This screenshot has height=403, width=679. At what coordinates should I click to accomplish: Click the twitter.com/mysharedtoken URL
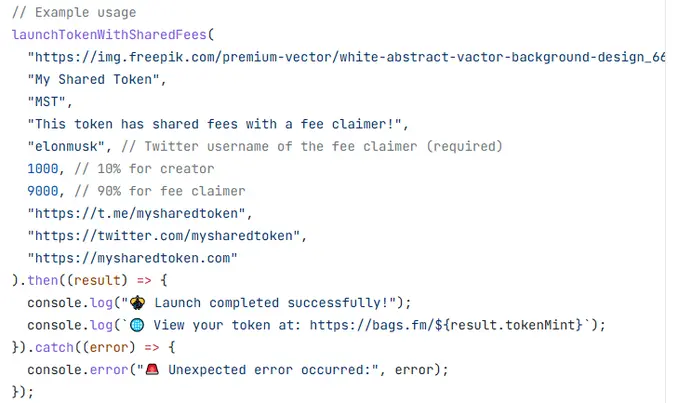point(164,236)
